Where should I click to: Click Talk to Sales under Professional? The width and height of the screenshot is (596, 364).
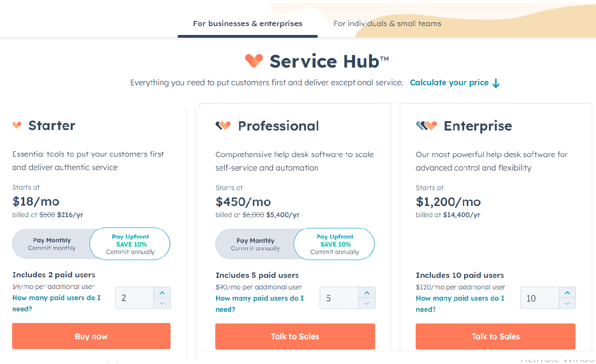pyautogui.click(x=295, y=337)
